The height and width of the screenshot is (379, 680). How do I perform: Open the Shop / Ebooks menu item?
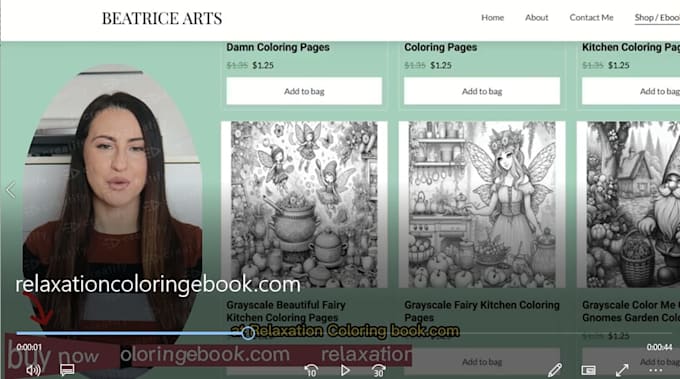tap(657, 18)
